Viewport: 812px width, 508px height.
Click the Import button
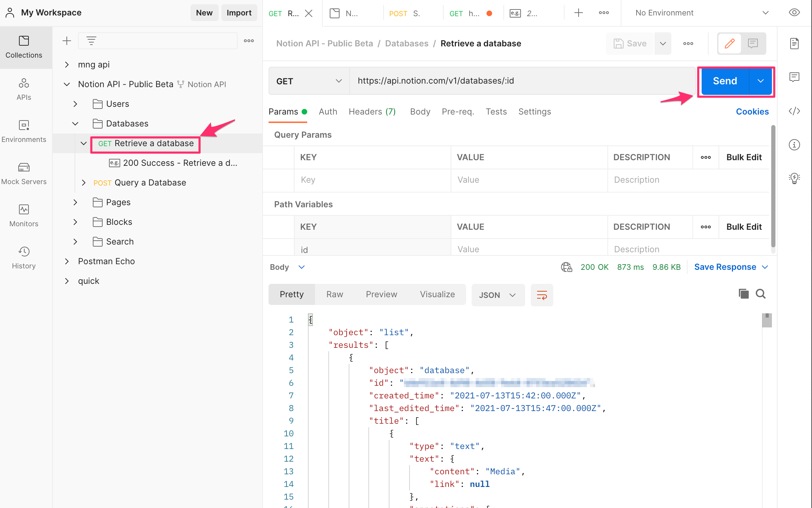click(239, 13)
